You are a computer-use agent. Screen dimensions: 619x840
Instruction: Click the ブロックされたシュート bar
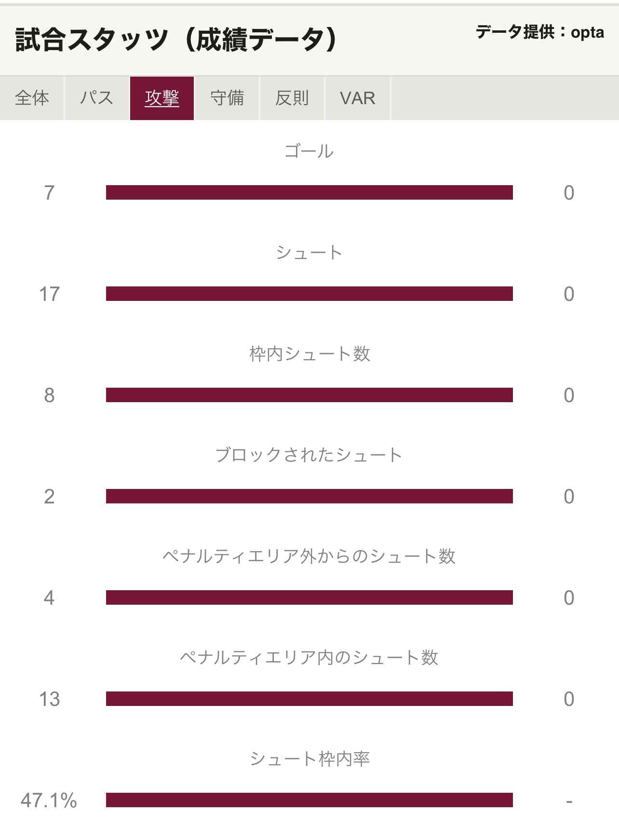click(x=309, y=496)
